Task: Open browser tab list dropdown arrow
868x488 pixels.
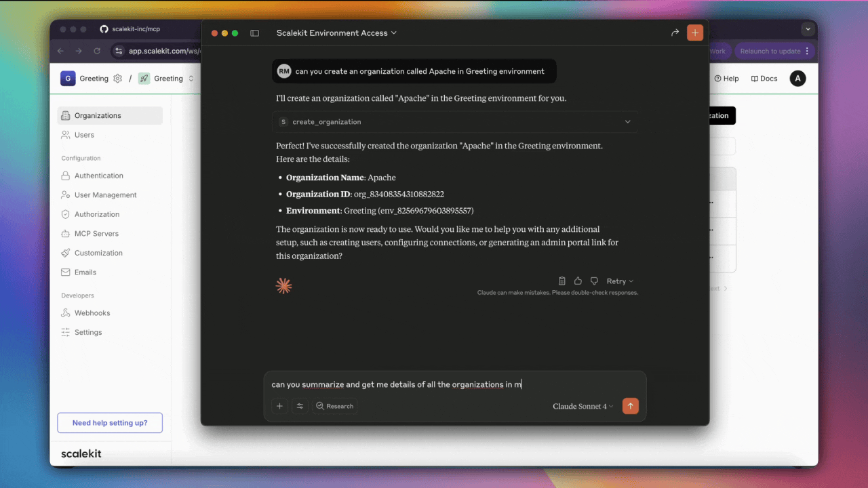Action: coord(807,29)
